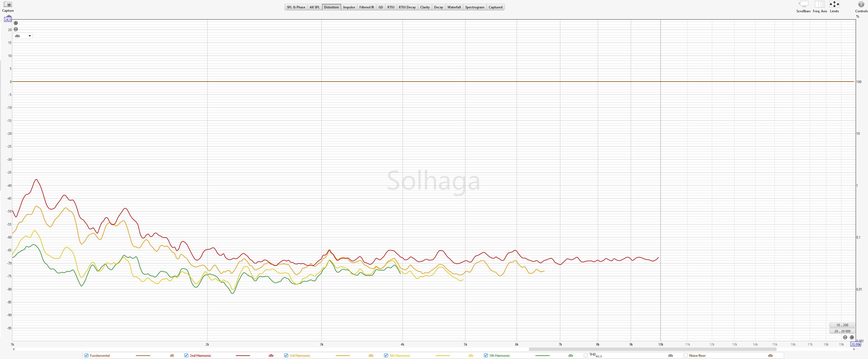Switch to the Decay tab

[x=438, y=7]
